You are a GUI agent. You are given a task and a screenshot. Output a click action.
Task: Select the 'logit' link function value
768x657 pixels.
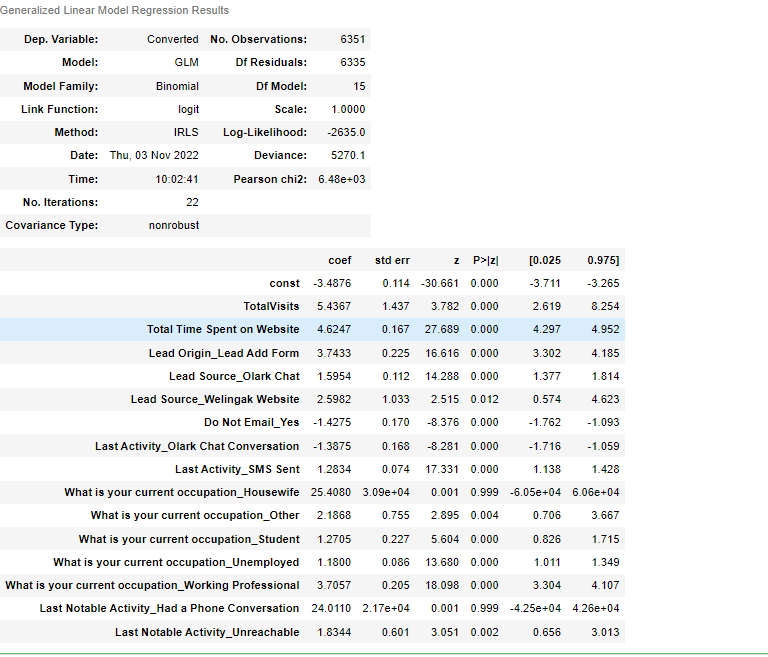click(x=189, y=109)
